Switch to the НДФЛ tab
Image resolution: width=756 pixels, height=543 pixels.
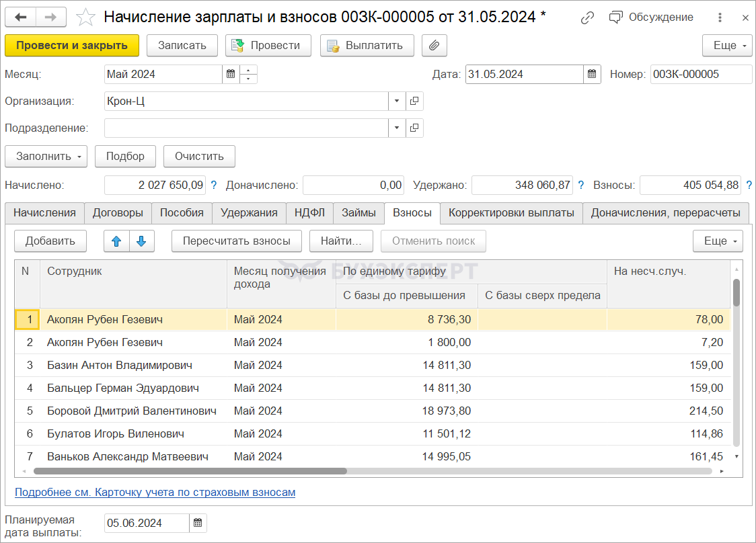tap(309, 213)
